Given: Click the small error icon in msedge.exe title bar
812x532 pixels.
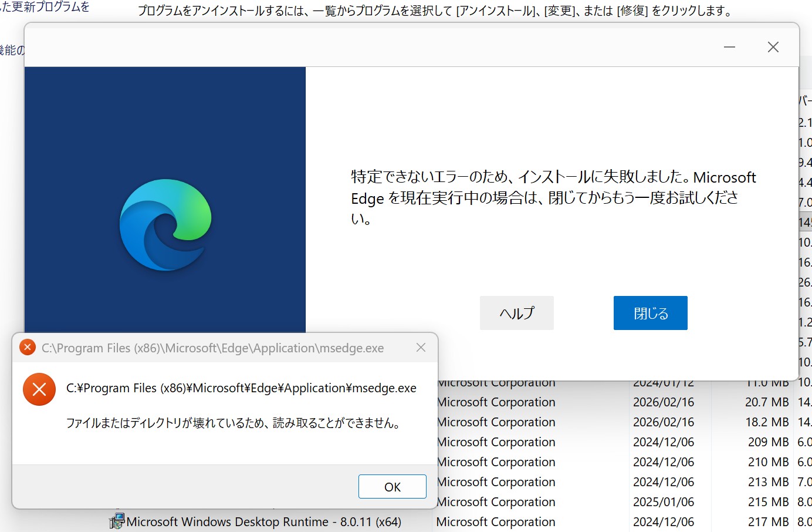Looking at the screenshot, I should pos(28,348).
